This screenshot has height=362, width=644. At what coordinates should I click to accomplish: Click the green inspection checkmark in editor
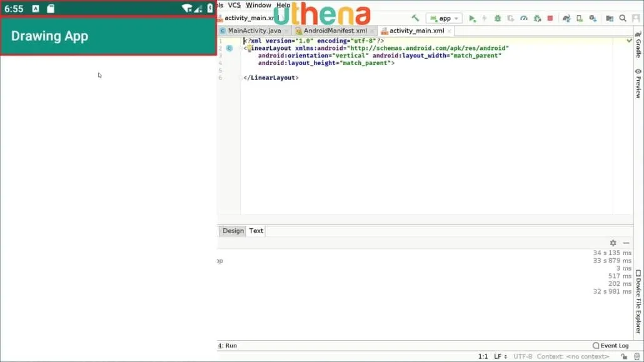[x=629, y=41]
